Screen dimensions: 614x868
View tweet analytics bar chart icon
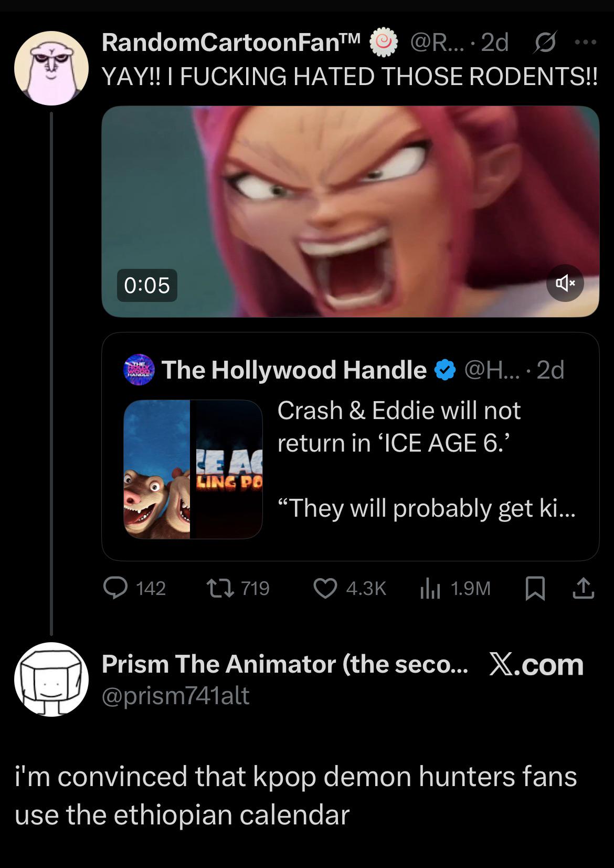(430, 588)
